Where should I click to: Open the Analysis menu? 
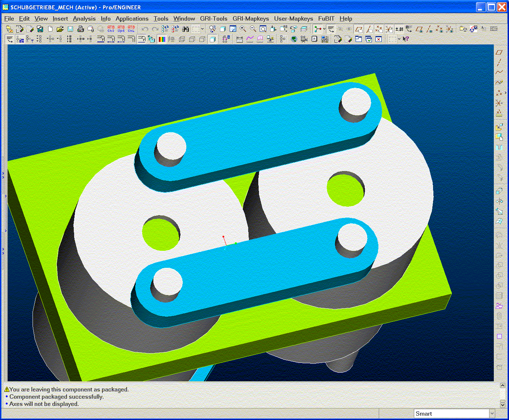coord(84,18)
